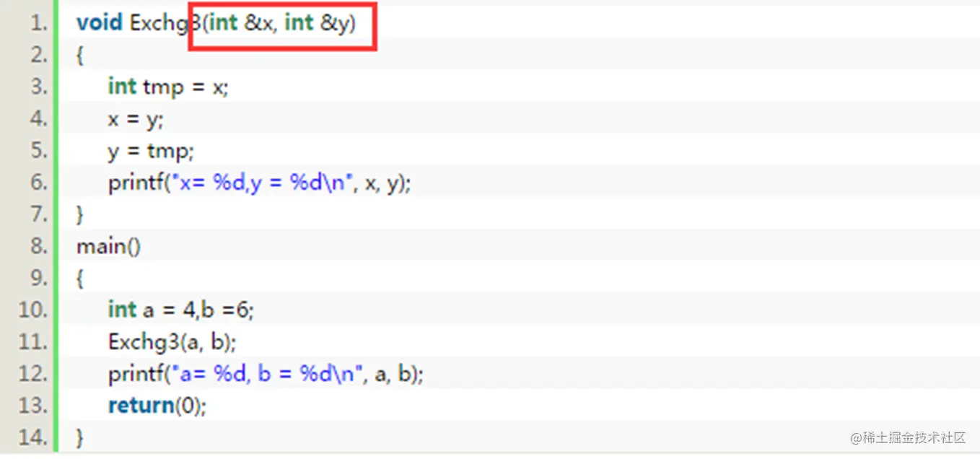Click line number 3 in the gutter
The height and width of the screenshot is (459, 980).
(x=39, y=87)
